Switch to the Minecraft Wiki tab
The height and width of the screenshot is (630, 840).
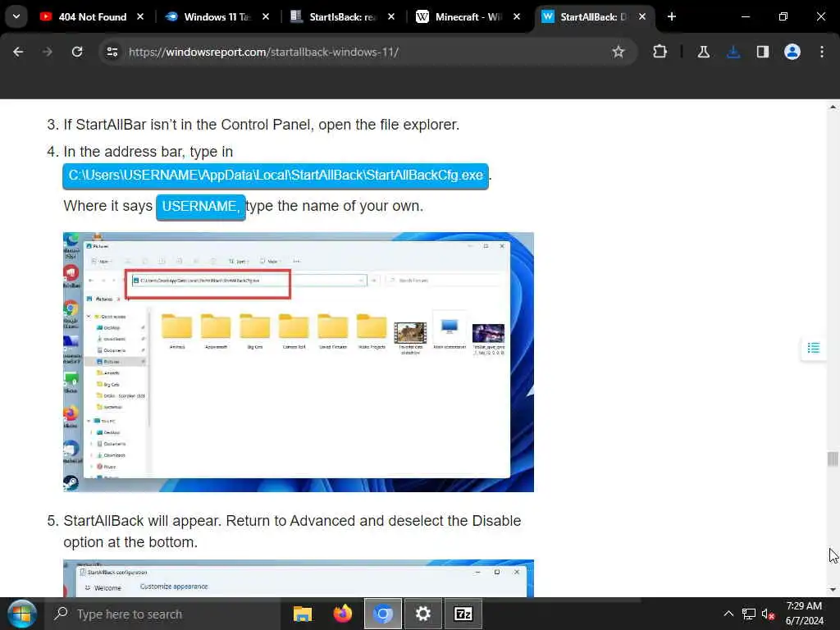pyautogui.click(x=468, y=16)
